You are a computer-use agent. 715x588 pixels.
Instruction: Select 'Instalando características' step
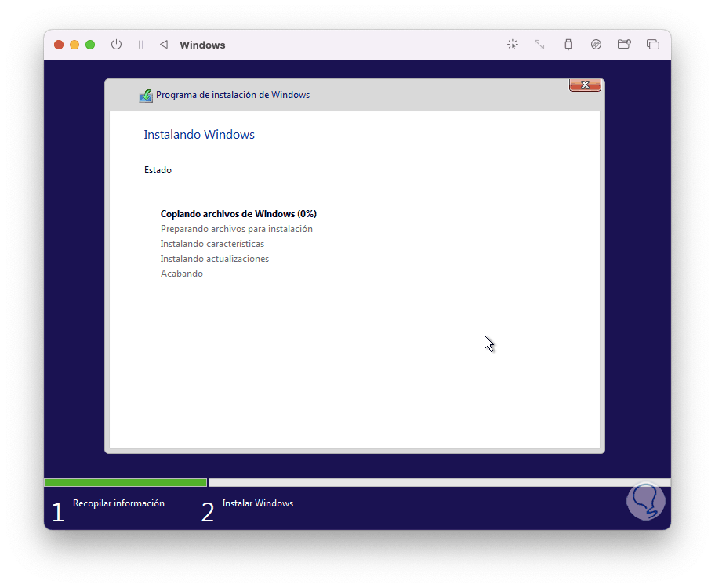[212, 244]
